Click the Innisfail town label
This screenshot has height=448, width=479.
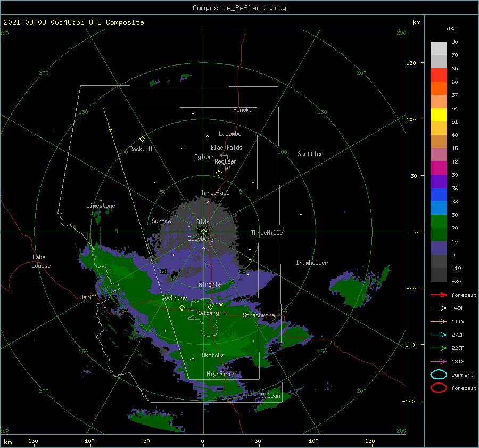click(x=215, y=193)
